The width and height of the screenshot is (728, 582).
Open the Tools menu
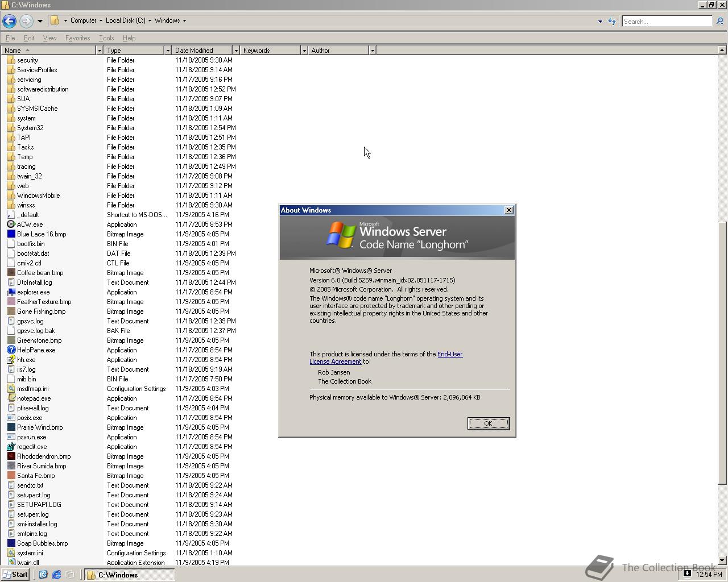[x=106, y=38]
